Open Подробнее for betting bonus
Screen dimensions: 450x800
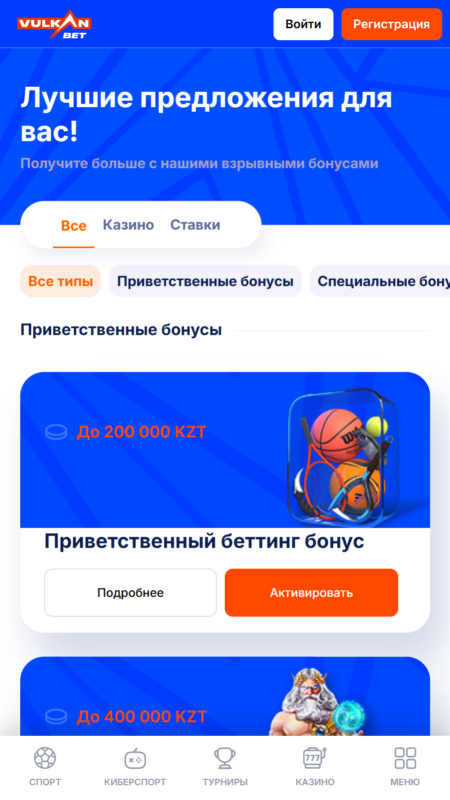pyautogui.click(x=131, y=593)
